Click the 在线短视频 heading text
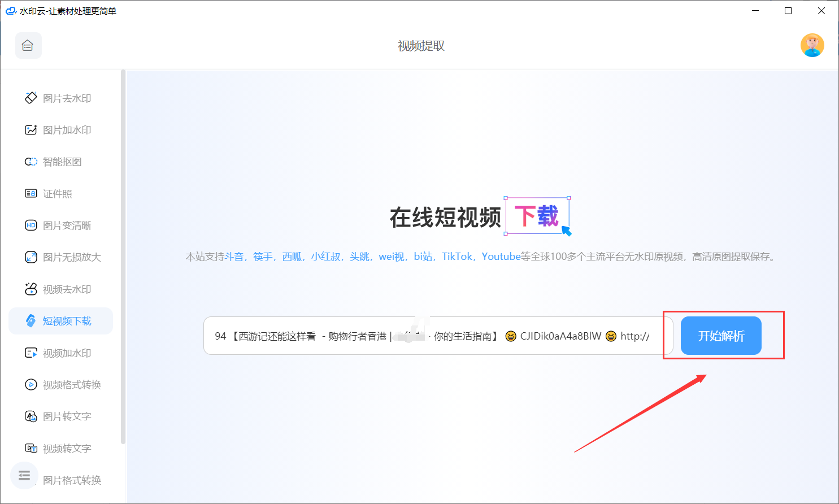The image size is (839, 504). point(445,217)
